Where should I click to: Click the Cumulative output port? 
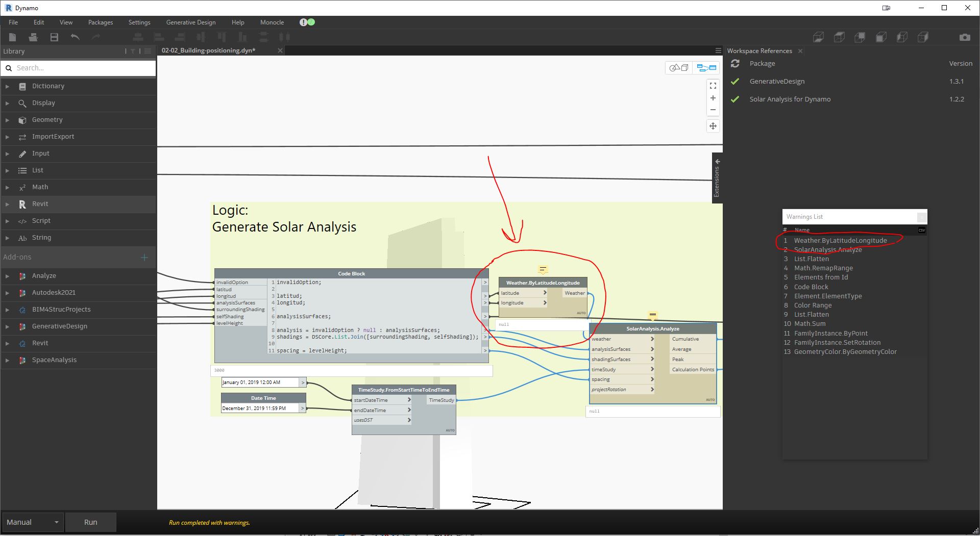(x=693, y=339)
